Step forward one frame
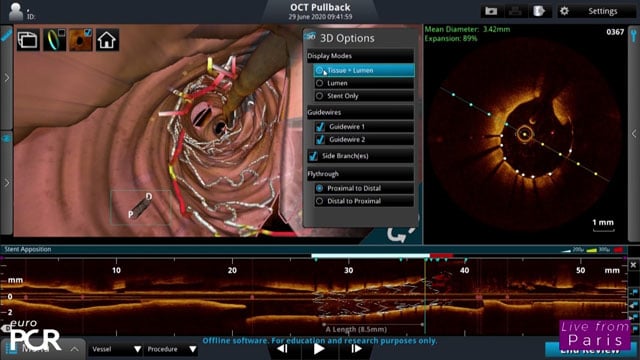The height and width of the screenshot is (360, 640). (x=356, y=349)
